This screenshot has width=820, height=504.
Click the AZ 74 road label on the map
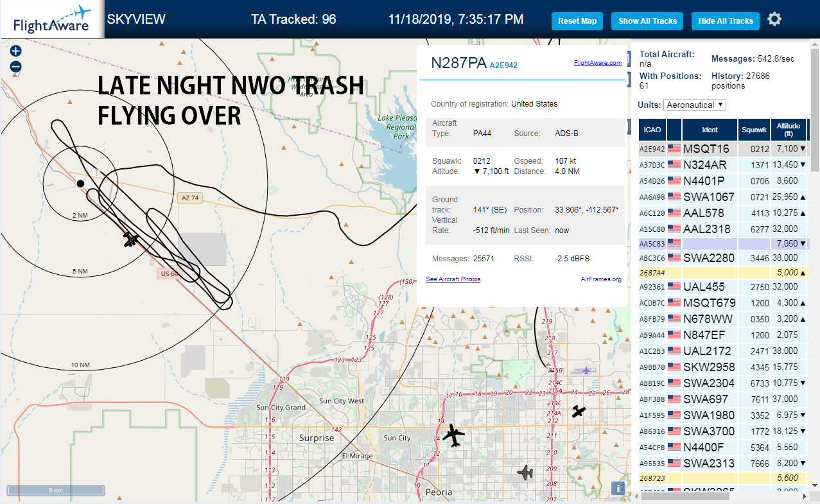pyautogui.click(x=190, y=198)
